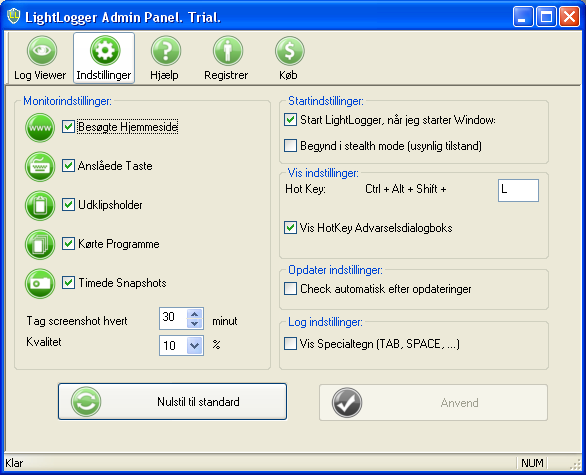Toggle Anslåede Taste checkbox
This screenshot has height=475, width=586.
coord(68,166)
